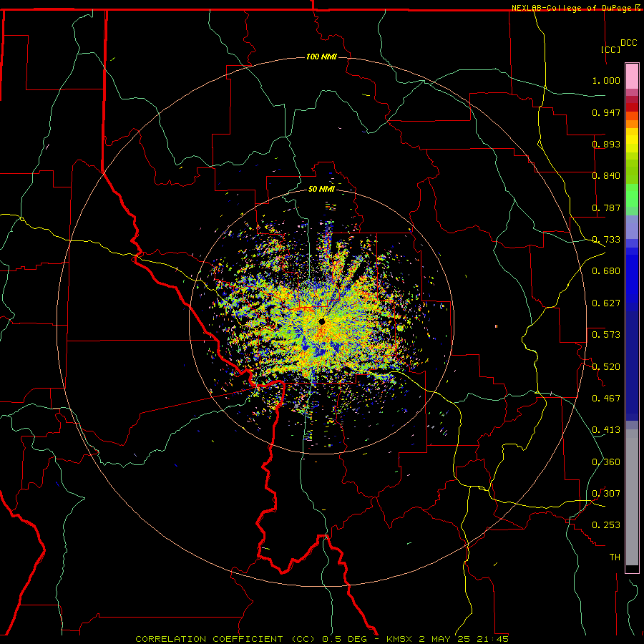Select the 0.787 scale value
This screenshot has height=644, width=644.
(x=606, y=208)
